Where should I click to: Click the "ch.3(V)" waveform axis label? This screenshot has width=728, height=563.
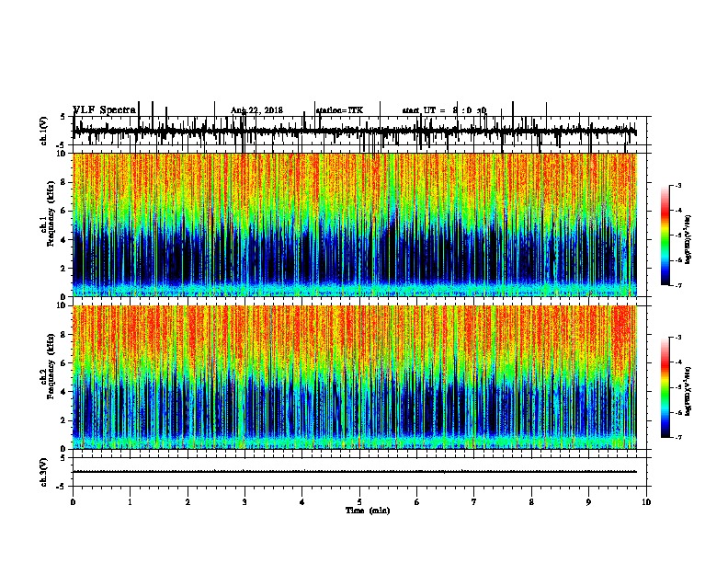click(43, 472)
